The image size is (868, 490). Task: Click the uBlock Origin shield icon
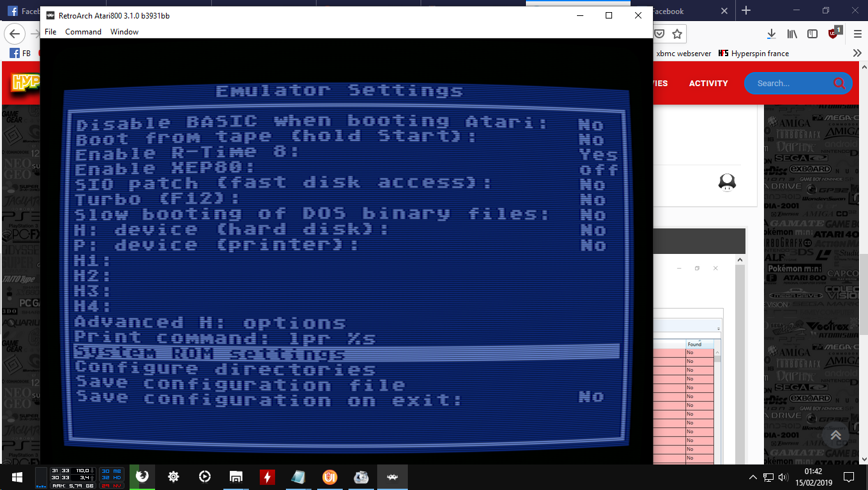coord(834,33)
